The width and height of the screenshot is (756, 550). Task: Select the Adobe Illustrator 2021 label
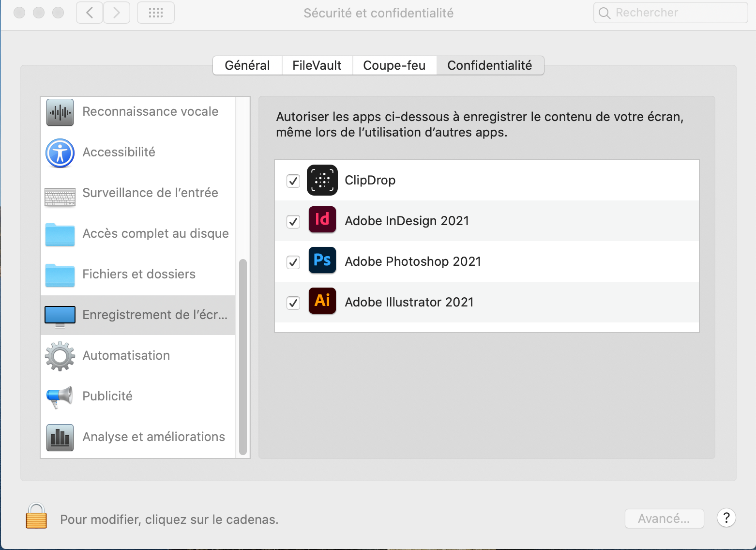click(x=409, y=302)
